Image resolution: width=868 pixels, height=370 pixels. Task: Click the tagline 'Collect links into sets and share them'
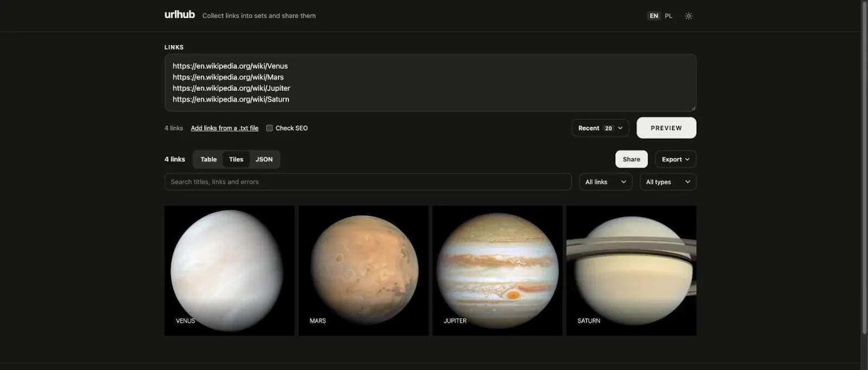[x=259, y=16]
